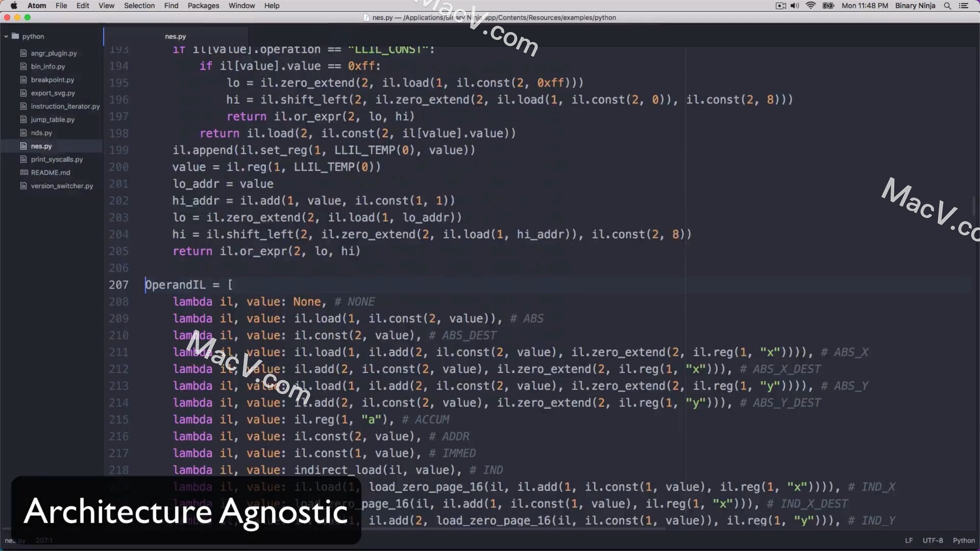Switch to the nes.py editor tab
Viewport: 980px width, 551px height.
click(176, 36)
